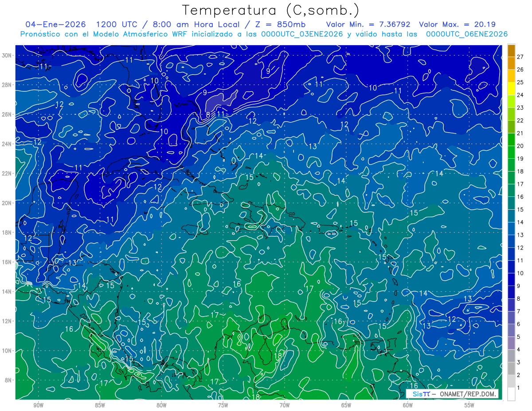Click the '70W' longitude axis label

pyautogui.click(x=285, y=405)
